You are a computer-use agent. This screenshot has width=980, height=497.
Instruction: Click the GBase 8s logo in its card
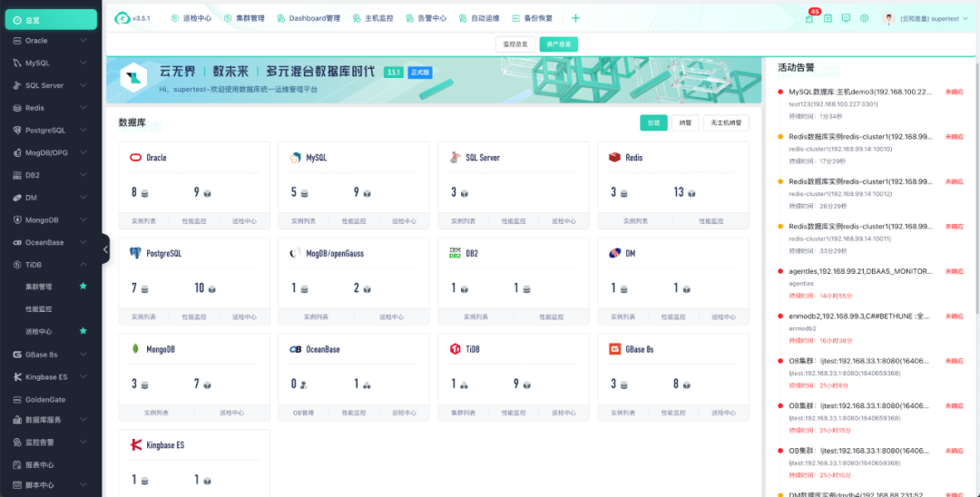click(x=614, y=349)
